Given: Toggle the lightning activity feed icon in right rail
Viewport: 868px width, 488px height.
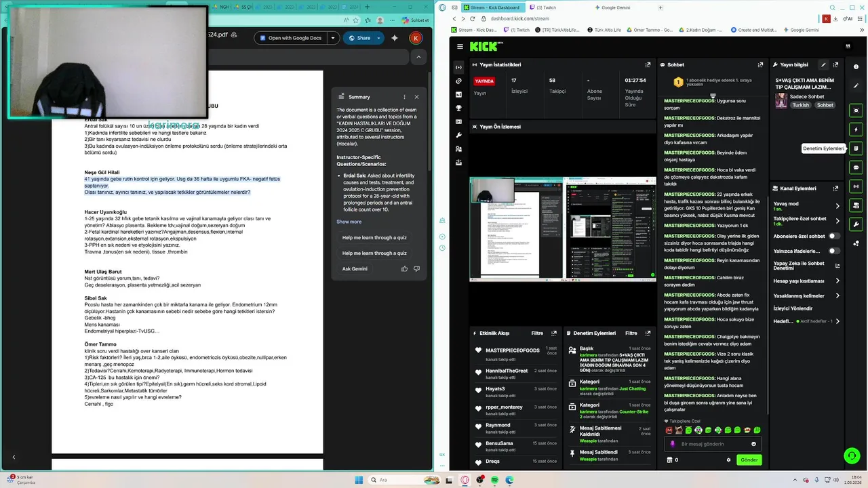Looking at the screenshot, I should coord(856,129).
